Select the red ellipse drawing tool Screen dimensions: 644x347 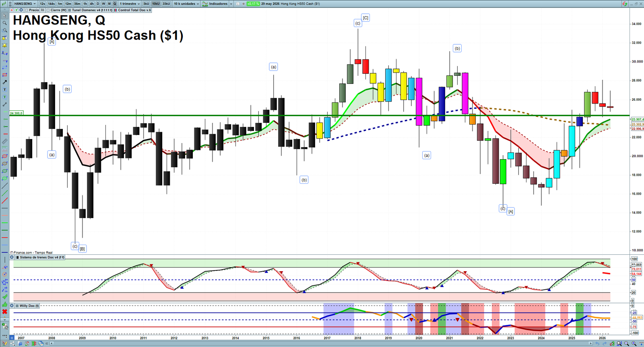click(x=4, y=156)
